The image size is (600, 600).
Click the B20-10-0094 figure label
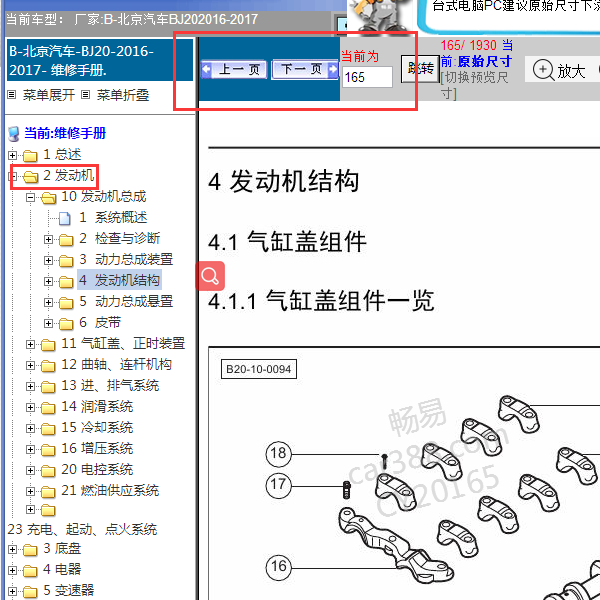click(x=259, y=369)
